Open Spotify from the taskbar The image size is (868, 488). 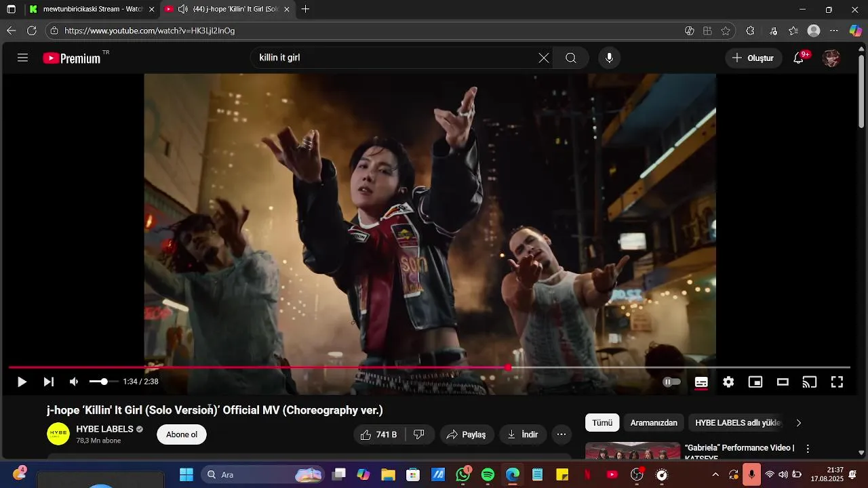[x=488, y=474]
